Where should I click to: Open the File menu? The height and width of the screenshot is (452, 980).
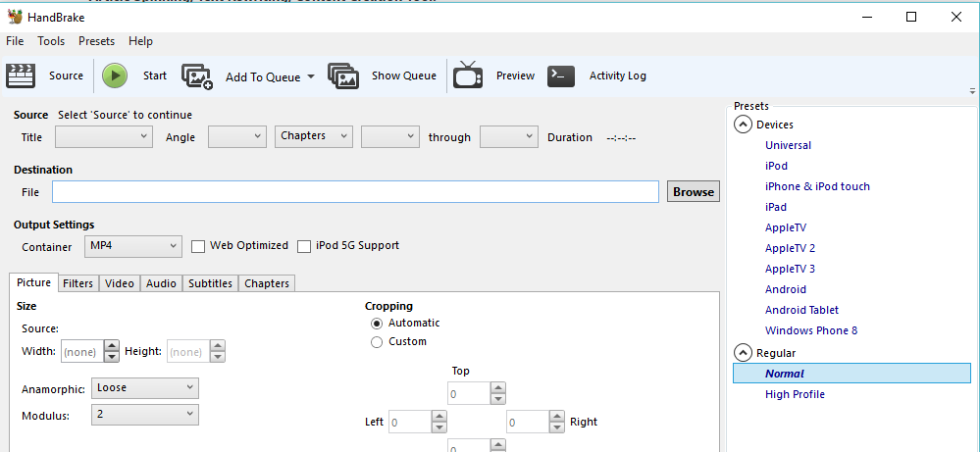click(x=15, y=41)
